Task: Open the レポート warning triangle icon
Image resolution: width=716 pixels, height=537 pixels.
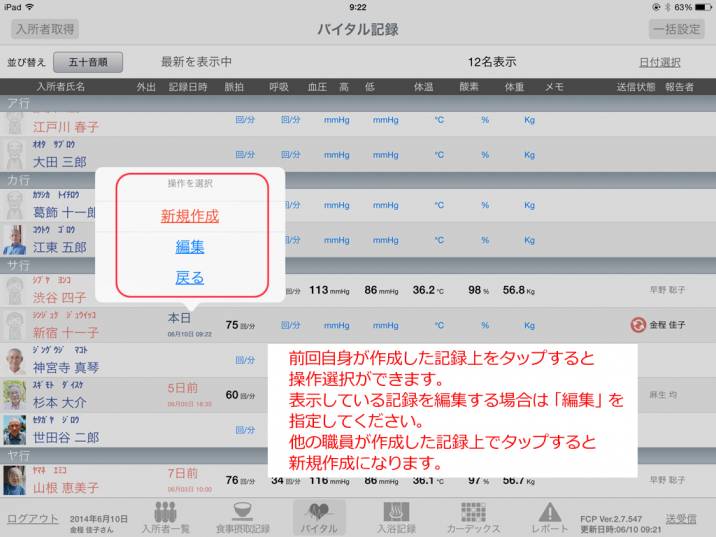Action: tap(549, 516)
